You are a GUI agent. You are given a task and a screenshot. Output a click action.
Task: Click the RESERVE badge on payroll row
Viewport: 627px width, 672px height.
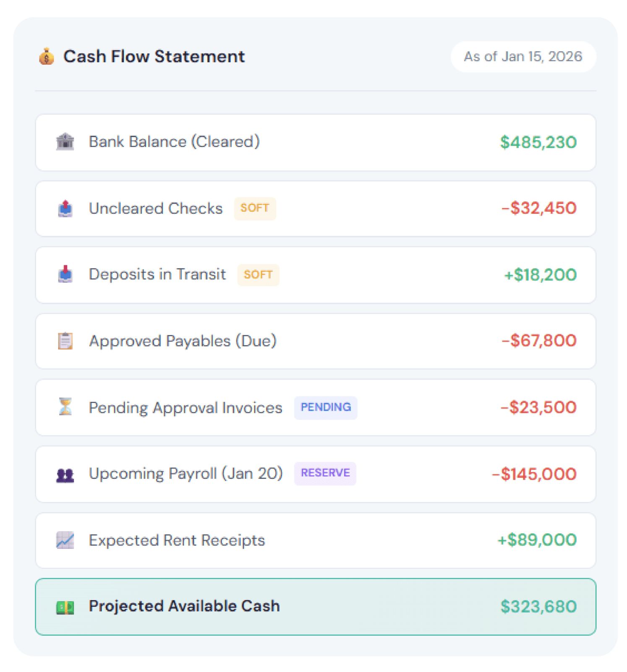coord(325,473)
